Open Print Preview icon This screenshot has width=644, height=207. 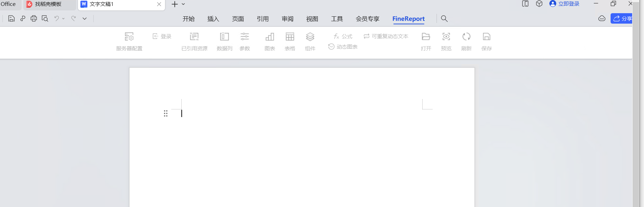[45, 19]
